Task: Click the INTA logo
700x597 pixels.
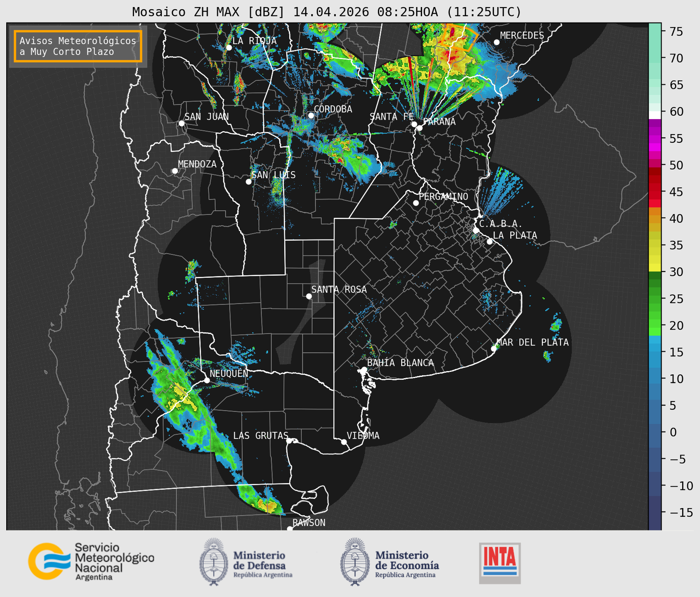Action: click(500, 563)
